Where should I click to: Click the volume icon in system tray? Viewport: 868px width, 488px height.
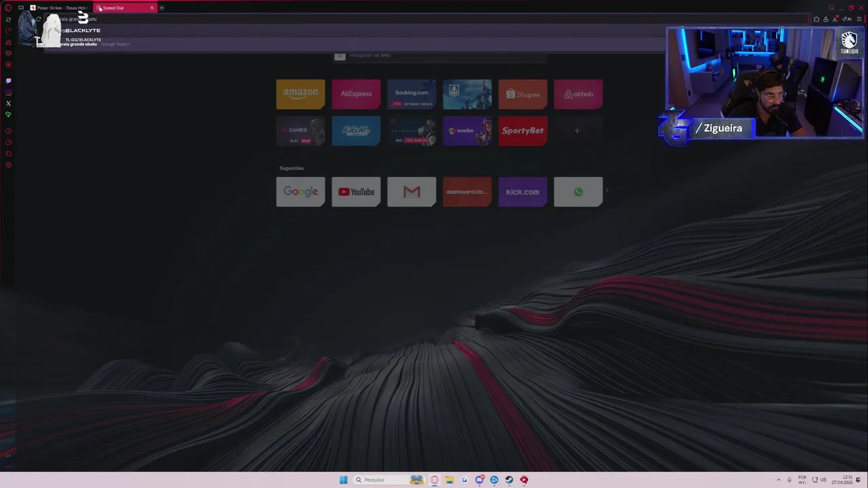click(x=823, y=480)
